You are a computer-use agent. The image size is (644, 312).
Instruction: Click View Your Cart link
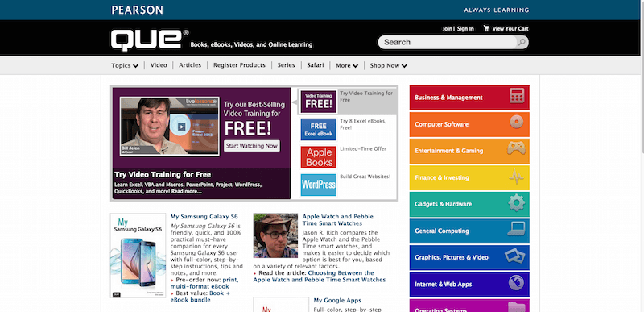click(x=510, y=28)
